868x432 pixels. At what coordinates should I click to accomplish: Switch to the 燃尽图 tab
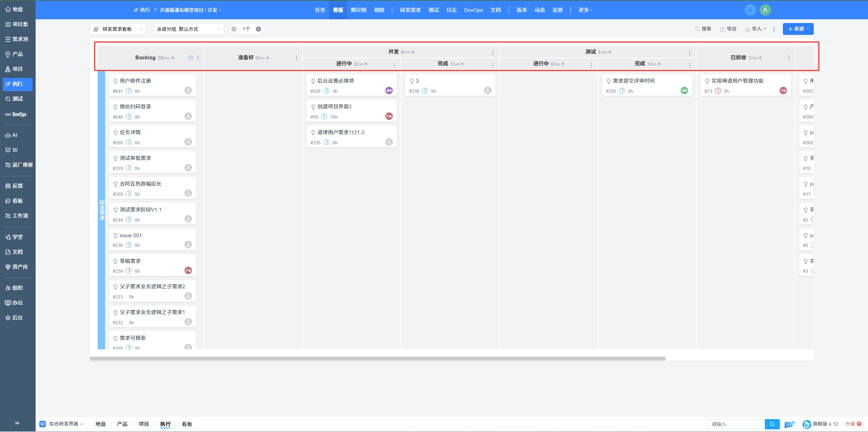358,10
